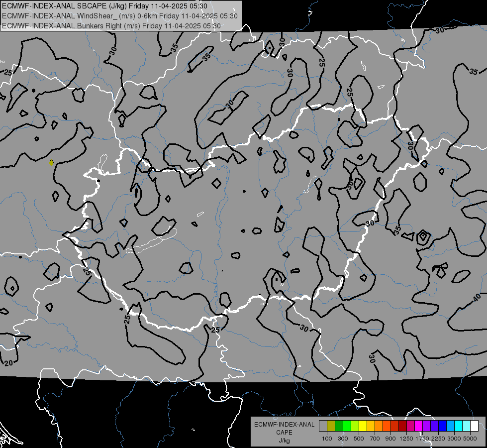
Task: Click the 100 legend value
Action: pyautogui.click(x=327, y=439)
